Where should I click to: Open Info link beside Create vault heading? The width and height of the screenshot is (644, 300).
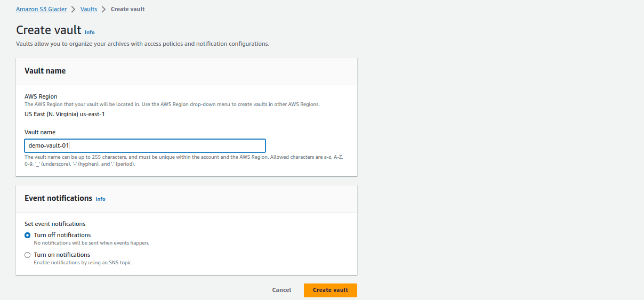[x=90, y=33]
